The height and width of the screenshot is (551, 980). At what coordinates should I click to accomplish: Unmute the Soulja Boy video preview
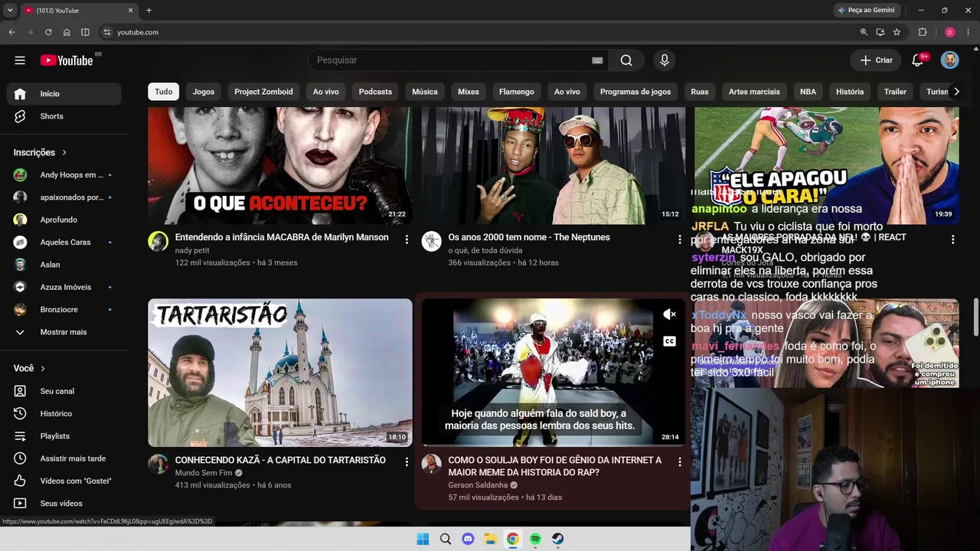coord(669,315)
